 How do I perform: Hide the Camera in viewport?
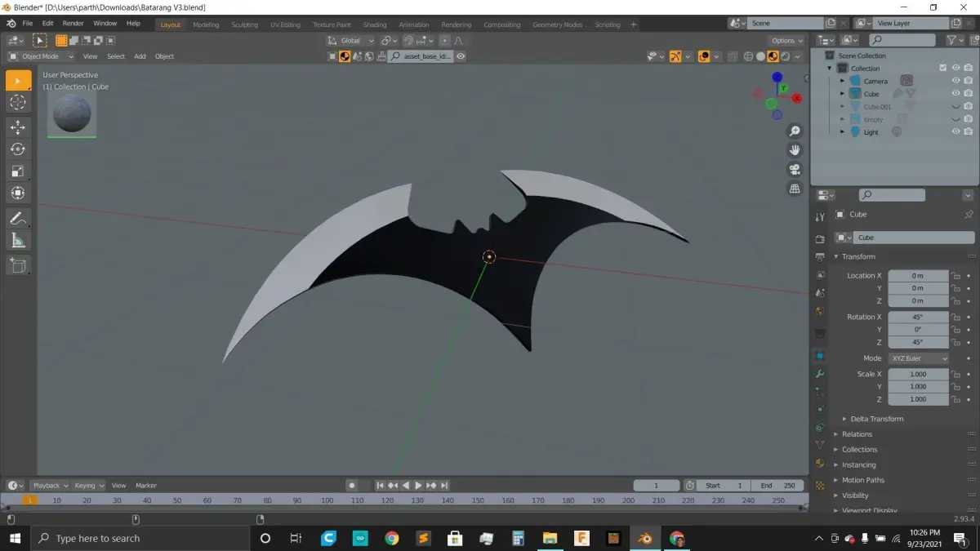[955, 81]
